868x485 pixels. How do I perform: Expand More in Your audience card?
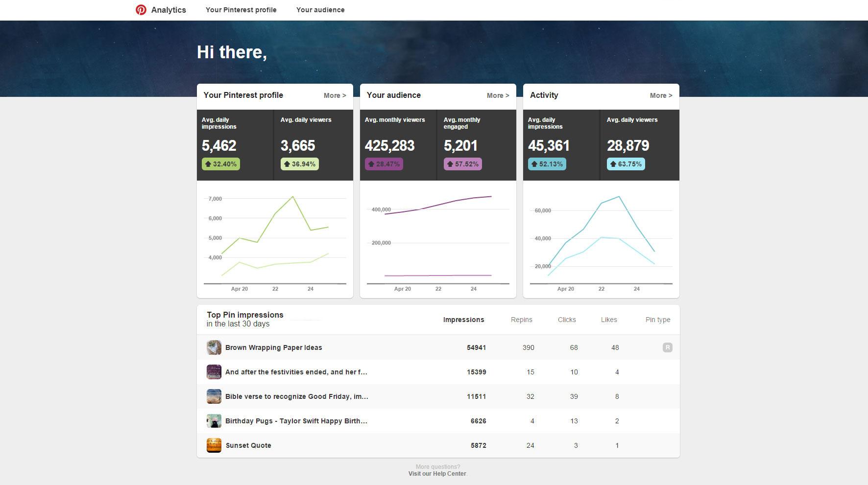click(x=498, y=95)
